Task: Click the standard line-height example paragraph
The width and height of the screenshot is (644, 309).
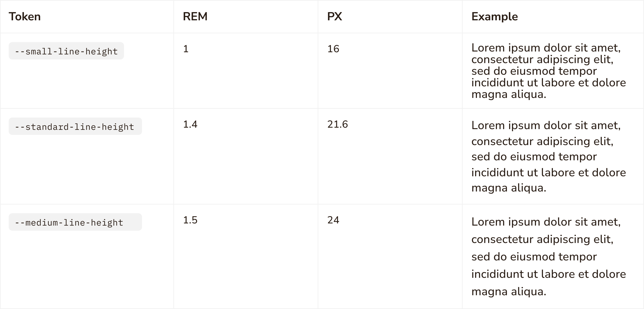Action: pos(548,156)
